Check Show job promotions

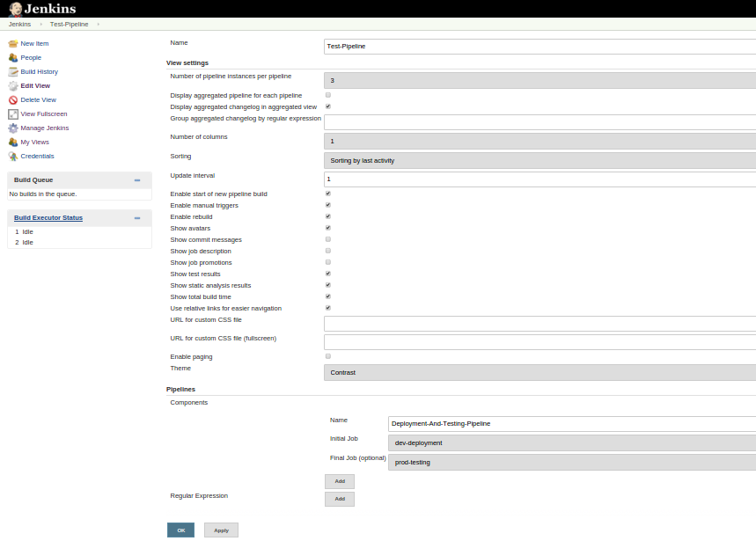point(328,262)
